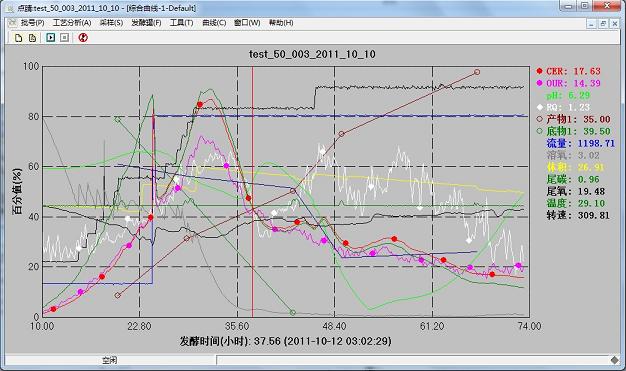
Task: Click the diamond icon in the status bar
Action: coord(615,360)
